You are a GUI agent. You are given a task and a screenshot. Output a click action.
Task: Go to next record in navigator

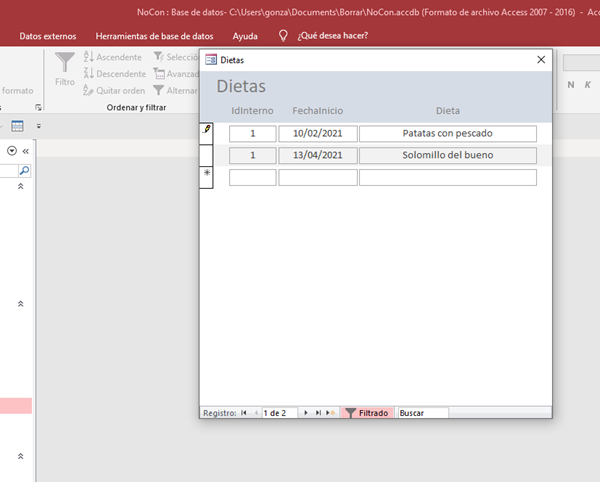pos(305,412)
